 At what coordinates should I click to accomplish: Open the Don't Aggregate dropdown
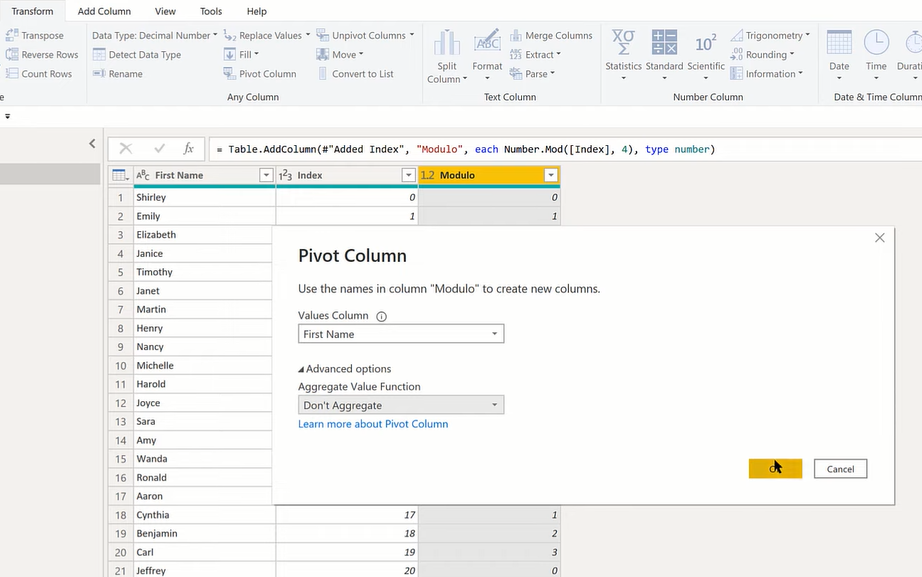click(401, 405)
